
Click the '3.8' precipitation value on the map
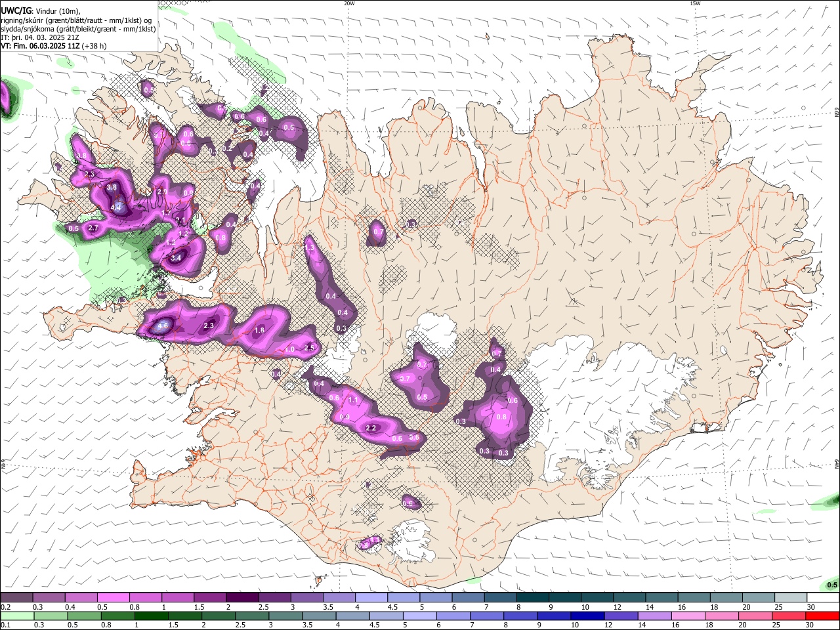point(112,187)
